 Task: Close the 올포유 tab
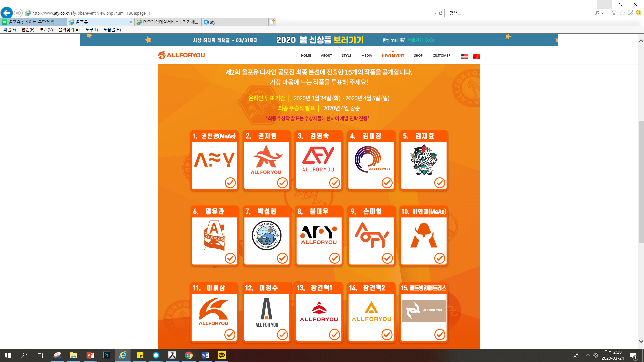(x=131, y=22)
